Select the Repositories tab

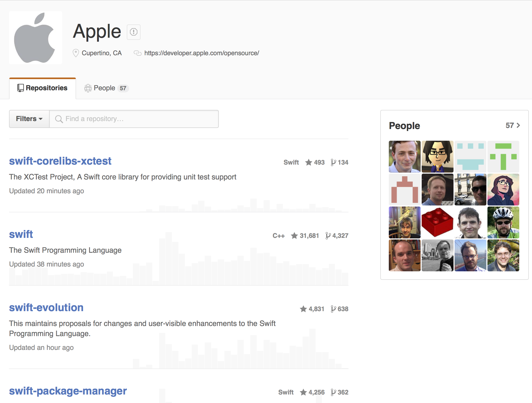[42, 88]
